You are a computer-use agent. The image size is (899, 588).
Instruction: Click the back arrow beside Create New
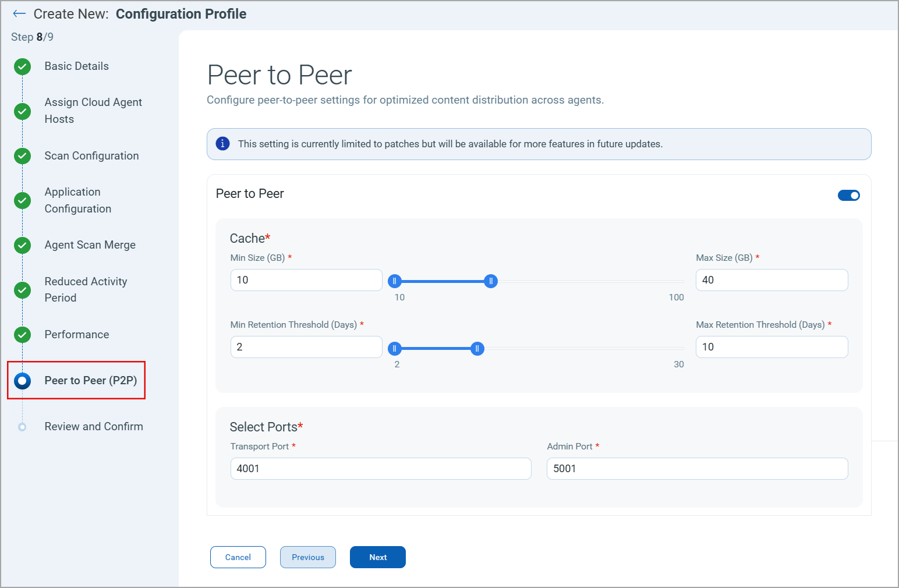click(x=19, y=14)
